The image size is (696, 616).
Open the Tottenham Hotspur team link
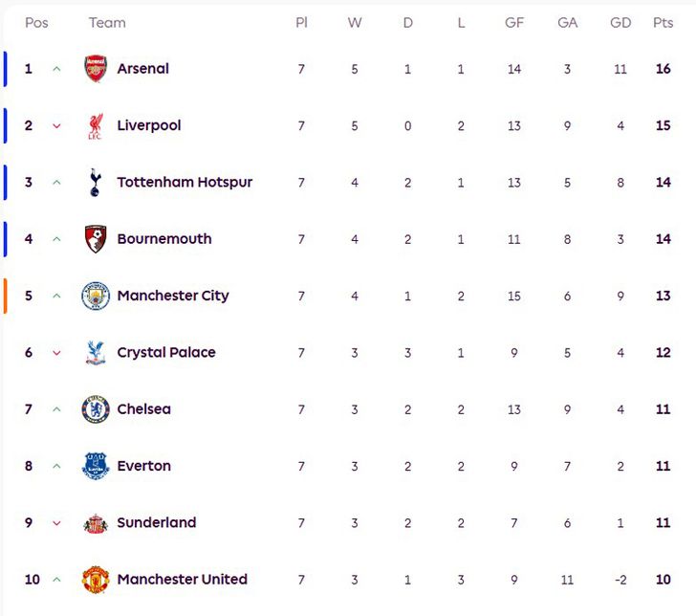tap(185, 182)
